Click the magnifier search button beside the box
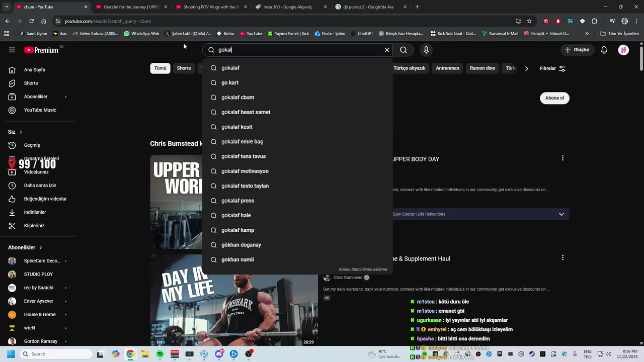The width and height of the screenshot is (644, 362). (404, 50)
